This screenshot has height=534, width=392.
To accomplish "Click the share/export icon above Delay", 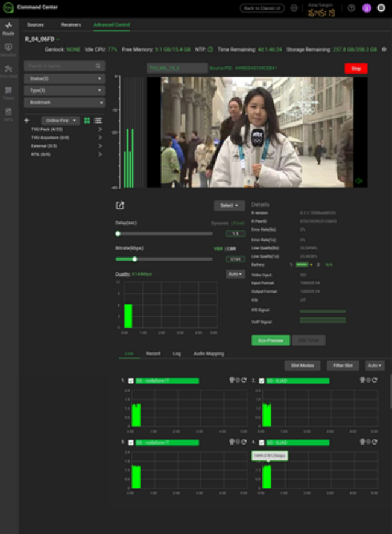I will [x=120, y=205].
